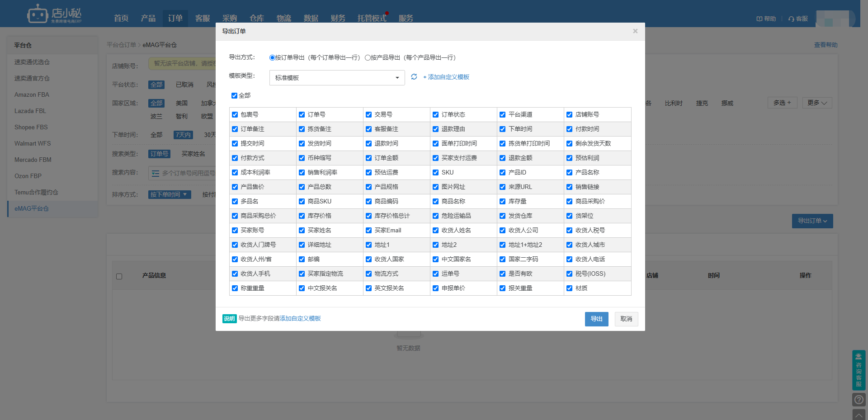868x420 pixels.
Task: Open footer 添加自定义模板 link
Action: 300,319
